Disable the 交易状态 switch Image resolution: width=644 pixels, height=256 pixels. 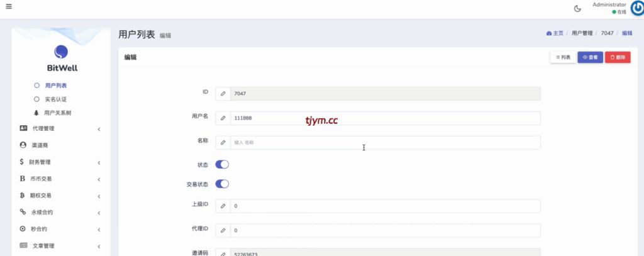click(222, 184)
